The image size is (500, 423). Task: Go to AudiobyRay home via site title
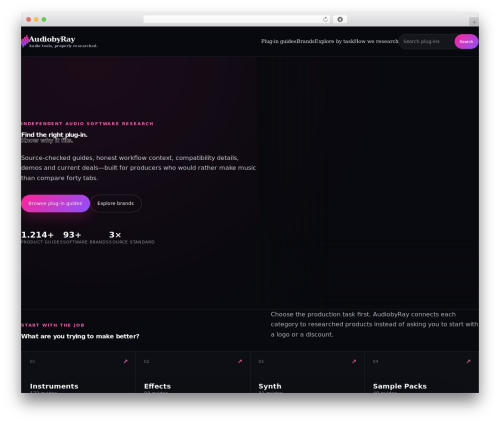[x=52, y=39]
